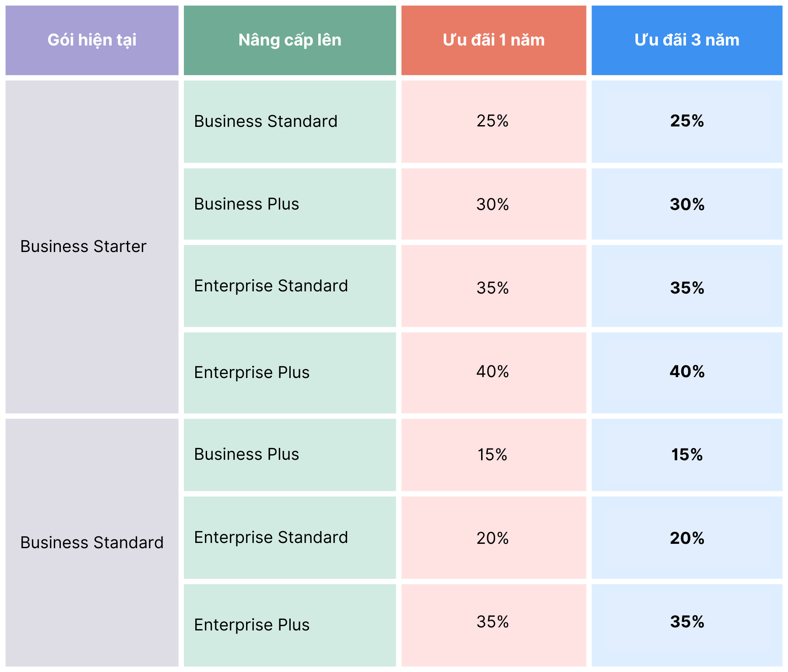The image size is (788, 672).
Task: Select the bold 20% under Ưu đãi 3 năm
Action: pos(686,538)
